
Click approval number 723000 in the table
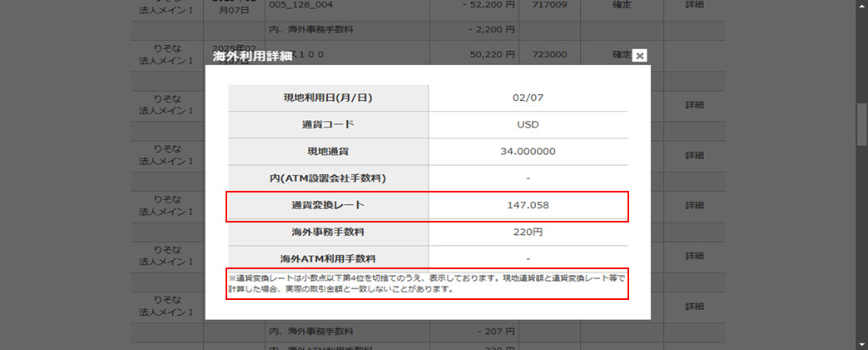(548, 54)
